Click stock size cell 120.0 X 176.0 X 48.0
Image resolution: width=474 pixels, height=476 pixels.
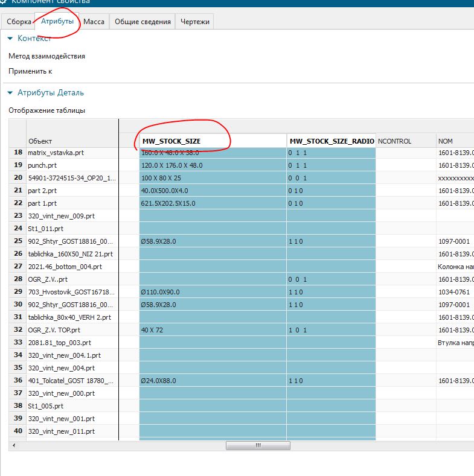click(213, 165)
